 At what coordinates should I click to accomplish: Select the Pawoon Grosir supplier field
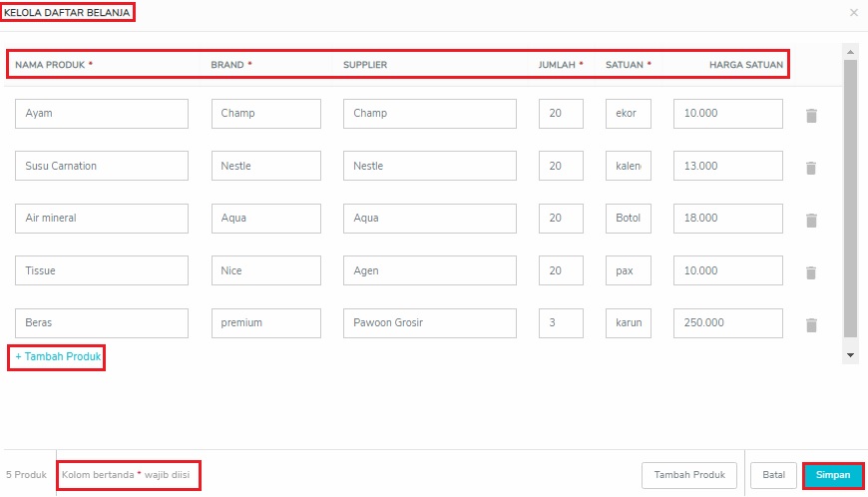click(x=430, y=322)
